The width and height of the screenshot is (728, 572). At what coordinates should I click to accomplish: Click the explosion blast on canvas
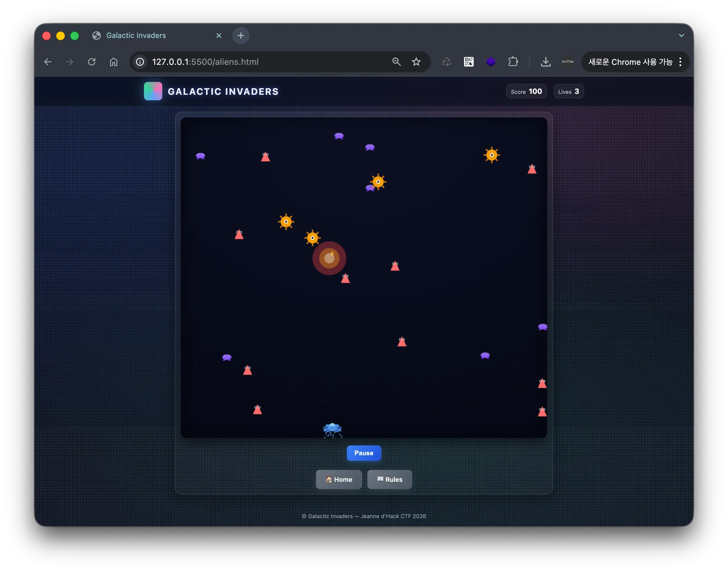coord(329,258)
